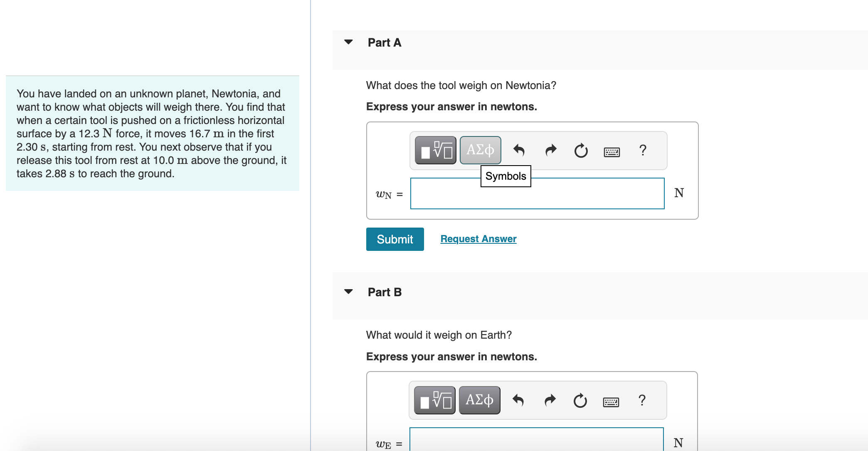Click redo arrow in Part A toolbar
This screenshot has height=451, width=868.
point(550,150)
